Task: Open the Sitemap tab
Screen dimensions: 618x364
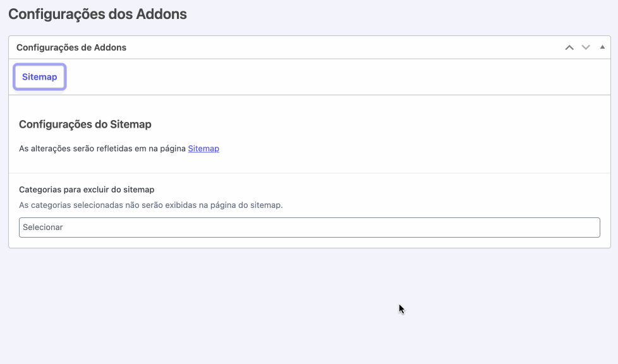Action: (39, 77)
